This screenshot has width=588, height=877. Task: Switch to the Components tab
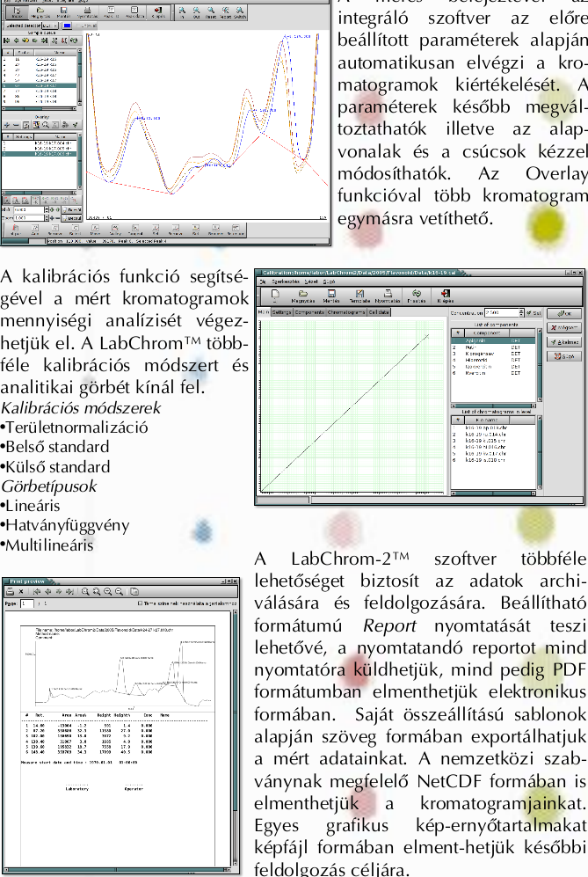(309, 312)
